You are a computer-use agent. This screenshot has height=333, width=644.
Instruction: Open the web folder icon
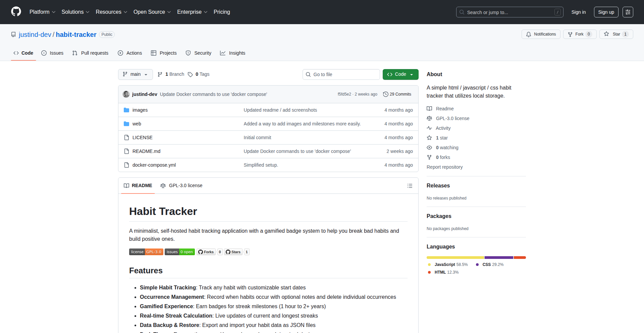[126, 124]
